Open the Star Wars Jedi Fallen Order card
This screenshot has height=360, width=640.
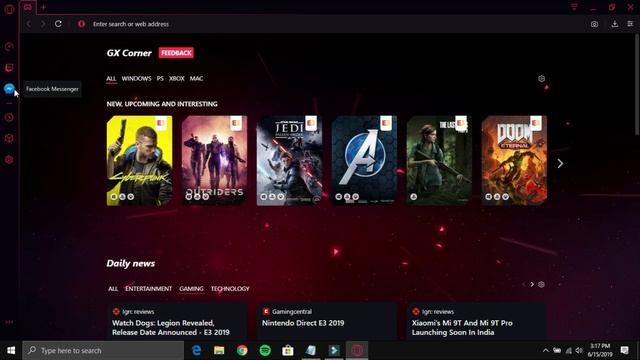coord(289,161)
